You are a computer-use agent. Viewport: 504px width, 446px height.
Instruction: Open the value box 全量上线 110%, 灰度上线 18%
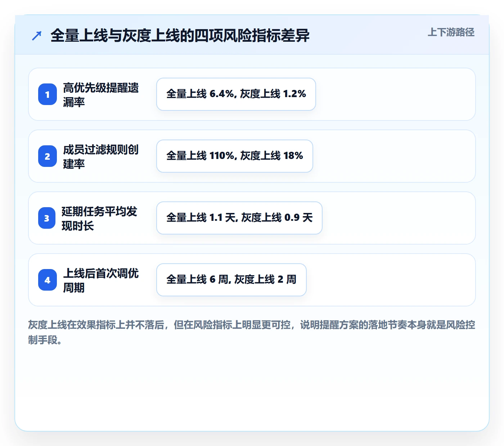coord(235,156)
